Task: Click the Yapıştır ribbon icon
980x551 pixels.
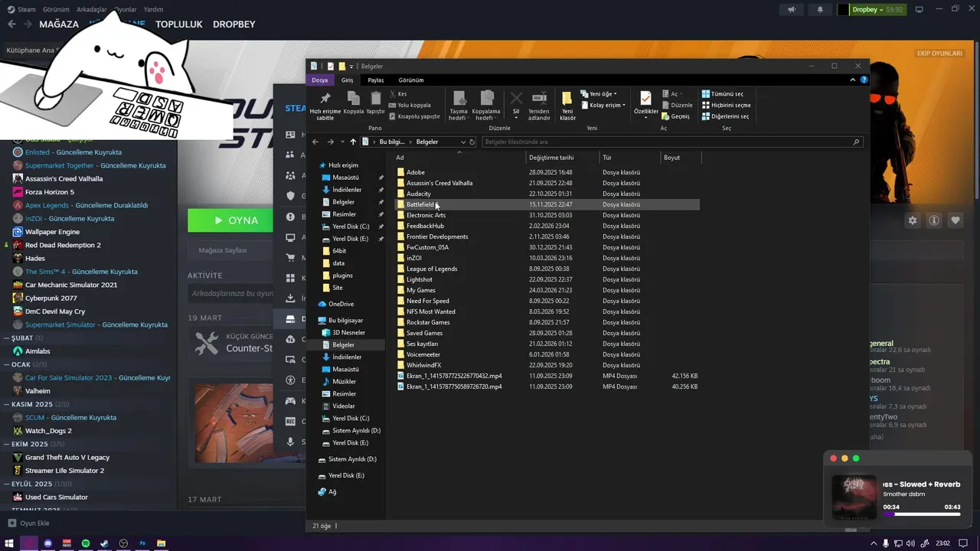Action: [x=375, y=103]
